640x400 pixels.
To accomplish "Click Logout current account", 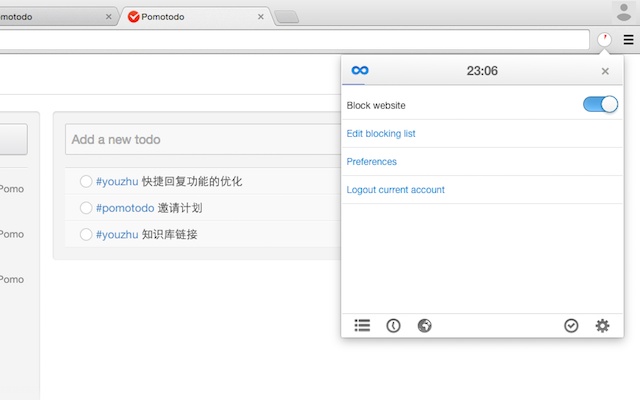I will [395, 189].
